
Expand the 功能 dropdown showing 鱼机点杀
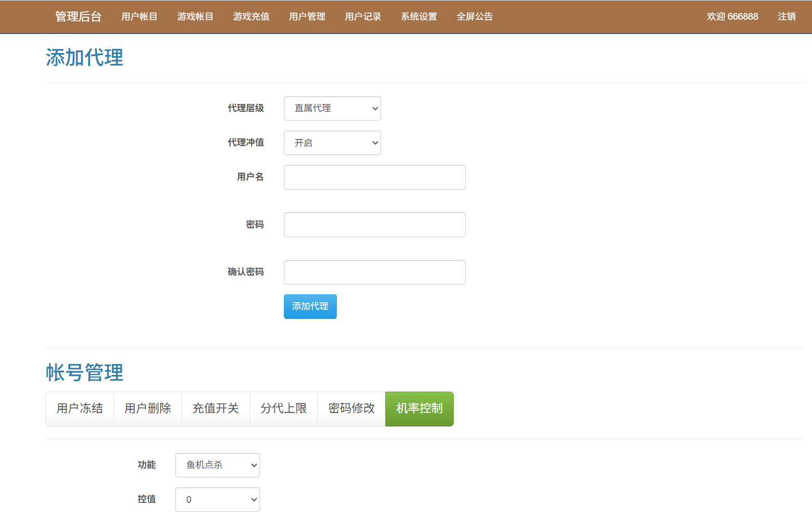(x=217, y=465)
